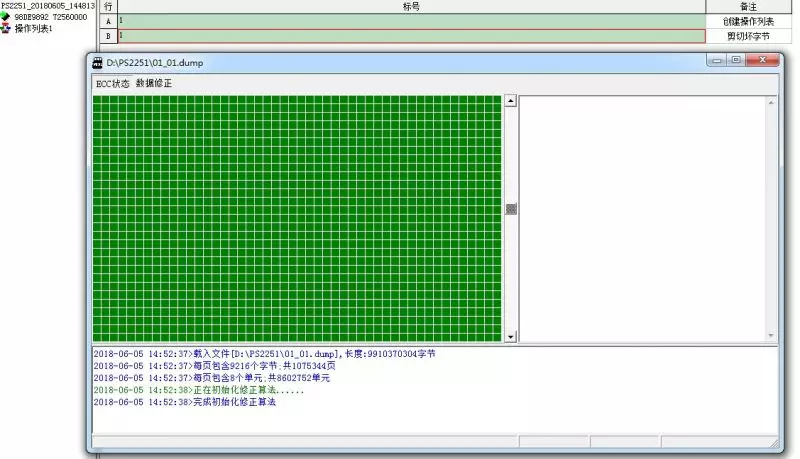
Task: Click the 标号 column header
Action: (411, 6)
